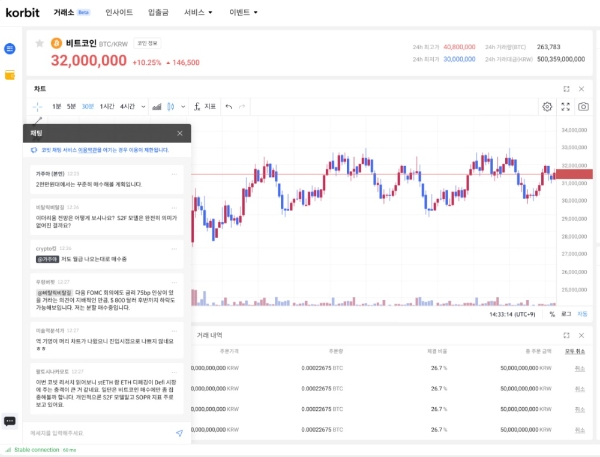Undo the last chart action
This screenshot has width=600, height=457.
(228, 106)
